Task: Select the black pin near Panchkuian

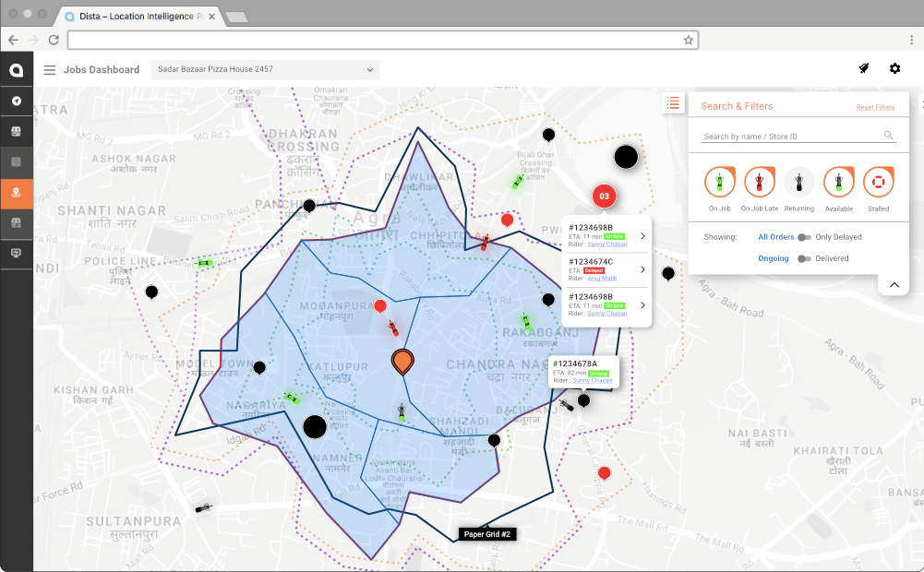Action: coord(309,206)
